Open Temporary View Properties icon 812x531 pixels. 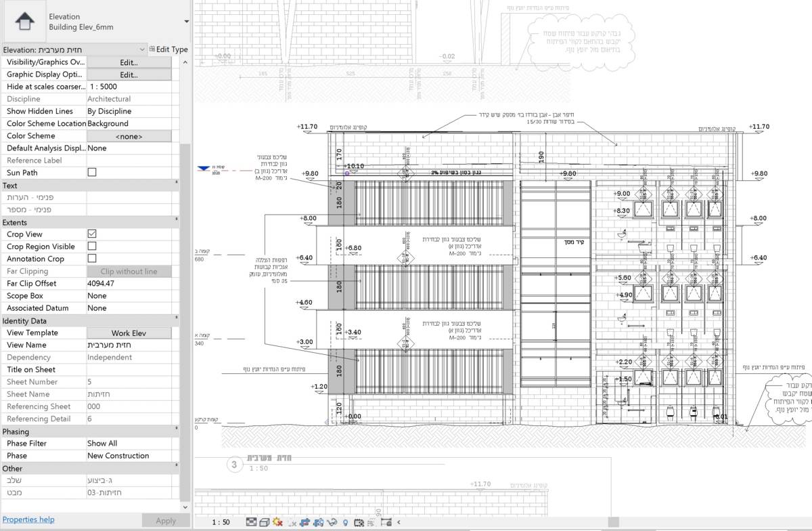359,522
